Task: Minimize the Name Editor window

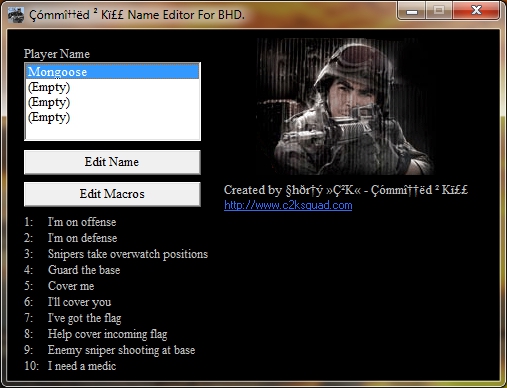Action: click(412, 12)
